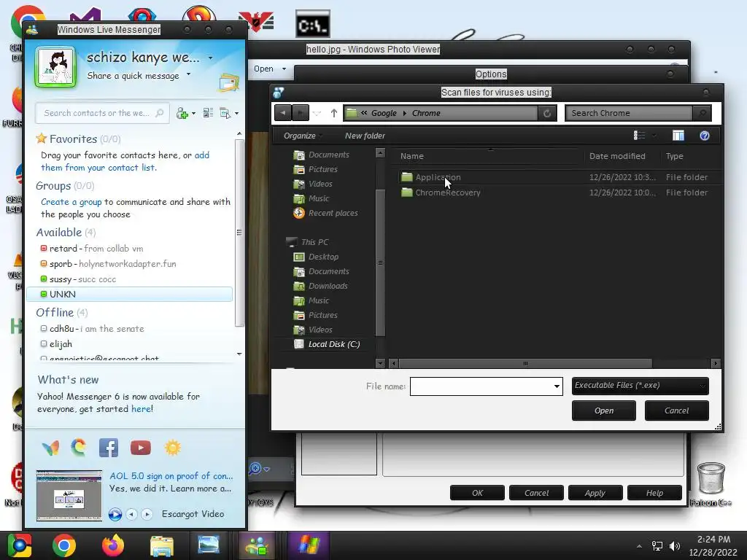Open the Organize menu
747x560 pixels.
(303, 136)
